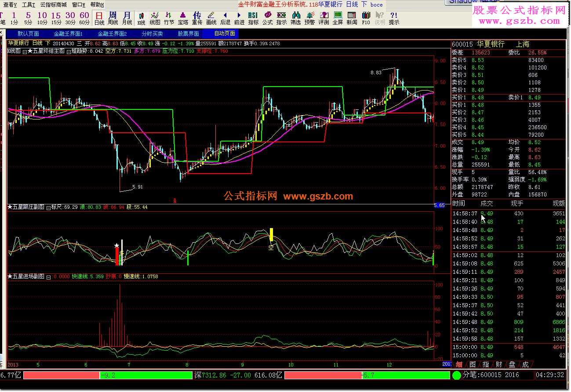Collapse the 五星进场副图 indicator box
The image size is (571, 392).
[48, 277]
